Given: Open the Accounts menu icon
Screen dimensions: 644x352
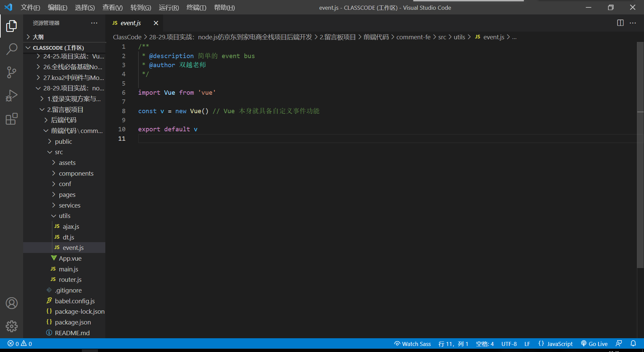Looking at the screenshot, I should pos(11,303).
